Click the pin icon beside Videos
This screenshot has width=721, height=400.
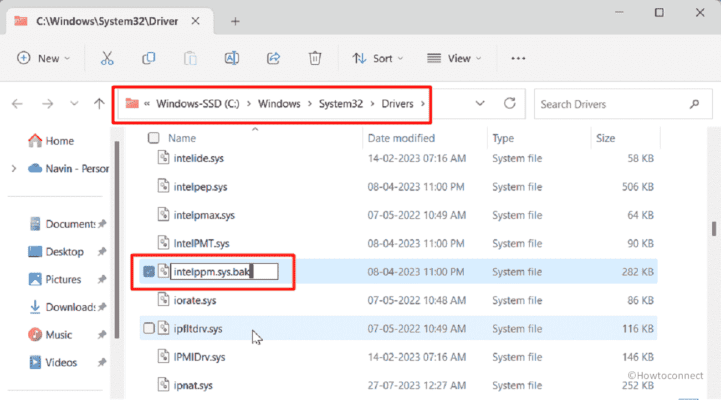click(x=102, y=362)
